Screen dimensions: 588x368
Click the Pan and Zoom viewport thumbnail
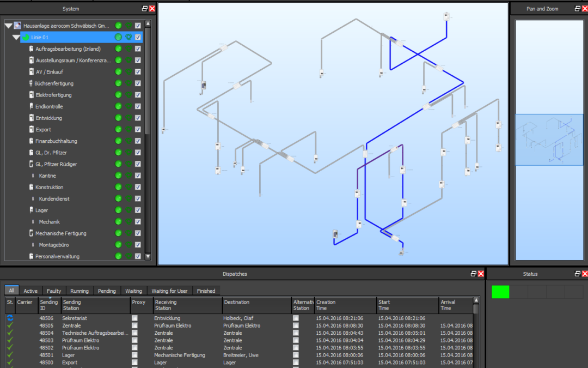(548, 140)
